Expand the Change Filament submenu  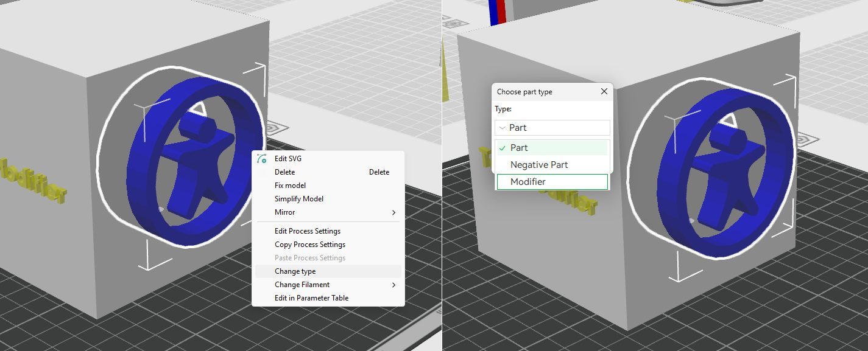393,285
